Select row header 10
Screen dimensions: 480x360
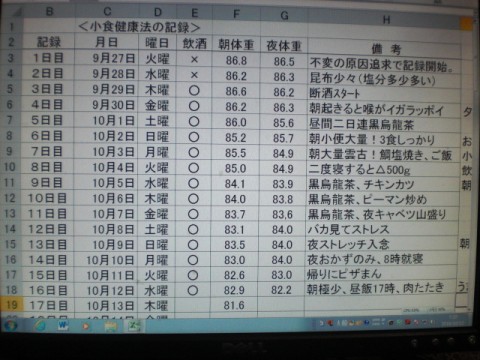10,167
